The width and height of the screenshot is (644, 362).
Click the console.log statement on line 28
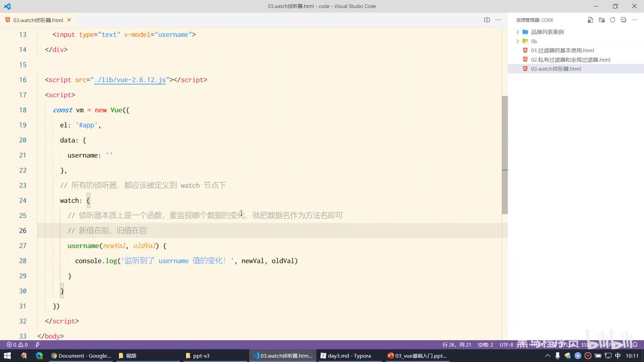click(x=187, y=260)
